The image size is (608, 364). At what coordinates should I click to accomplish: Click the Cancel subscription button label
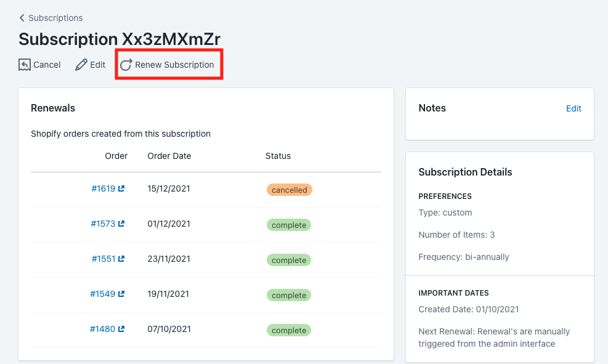[x=47, y=65]
